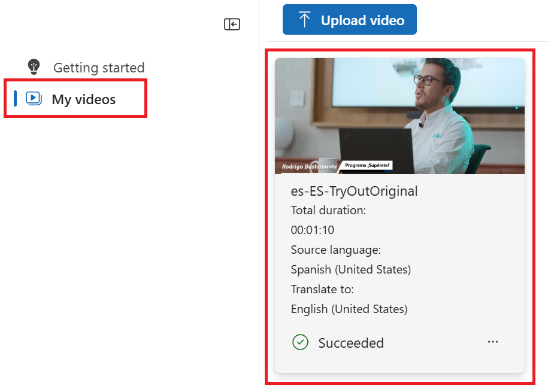Click the Succeeded status text

(351, 342)
